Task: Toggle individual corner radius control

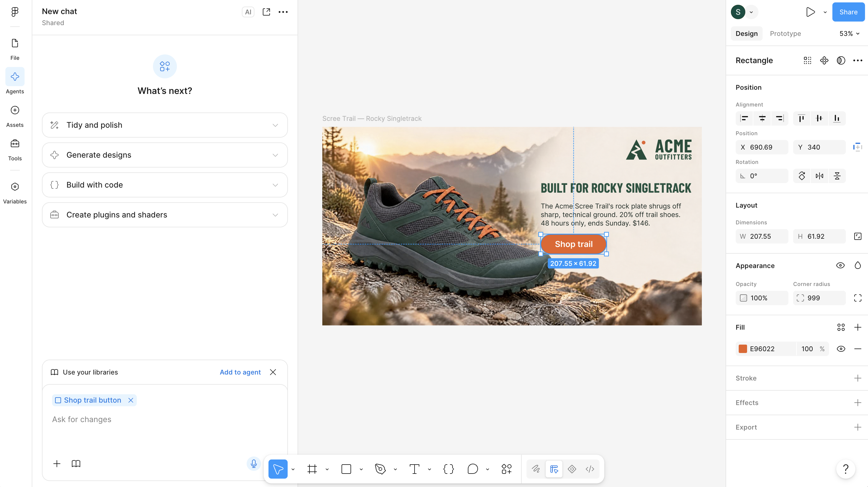Action: click(858, 298)
